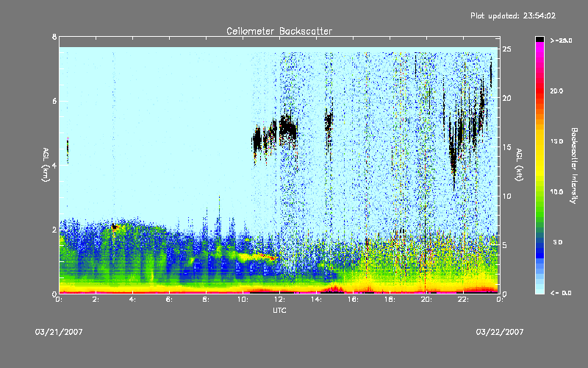Click the 'Backscatter Intensity' colorbar label
This screenshot has width=588, height=368.
click(x=574, y=166)
